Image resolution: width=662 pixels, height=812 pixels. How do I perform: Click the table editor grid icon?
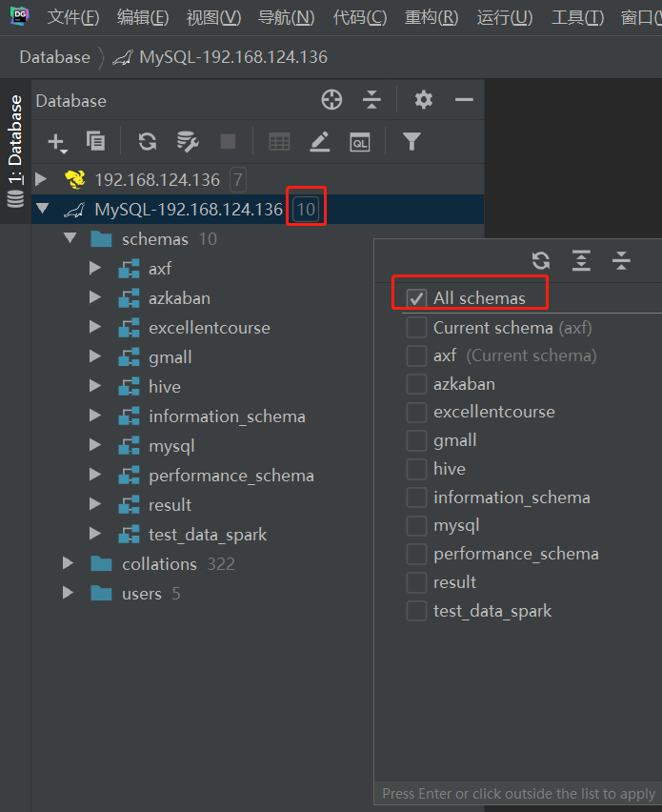[x=279, y=141]
